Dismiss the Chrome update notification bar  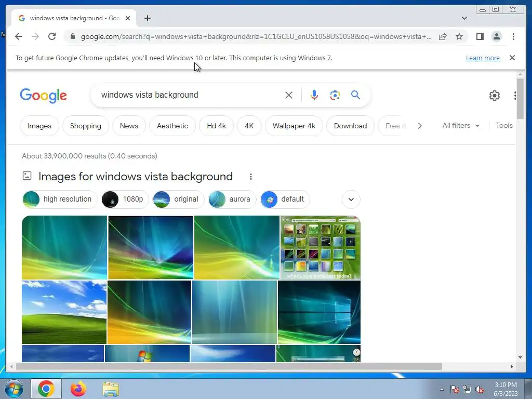pos(512,58)
